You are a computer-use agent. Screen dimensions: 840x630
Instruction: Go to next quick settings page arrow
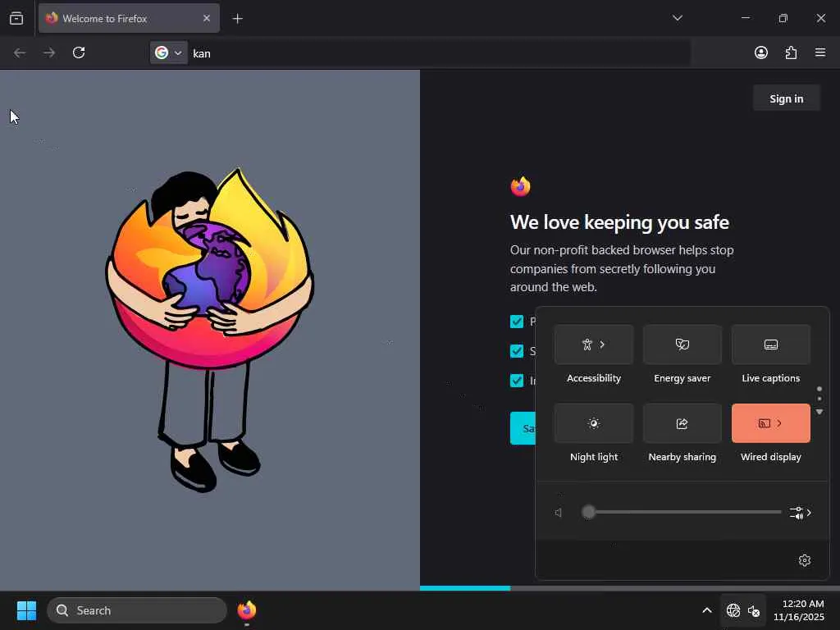coord(819,412)
